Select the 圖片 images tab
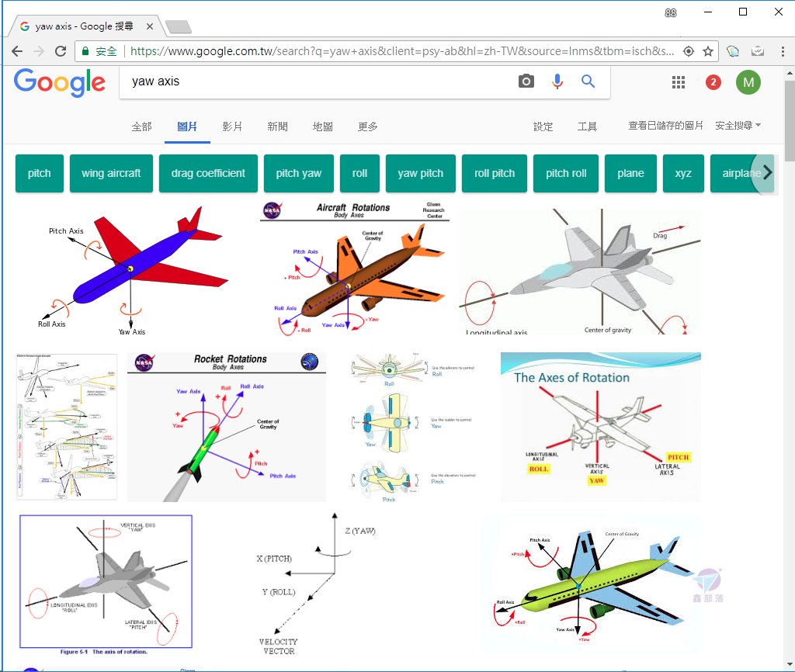The image size is (795, 672). coord(187,126)
